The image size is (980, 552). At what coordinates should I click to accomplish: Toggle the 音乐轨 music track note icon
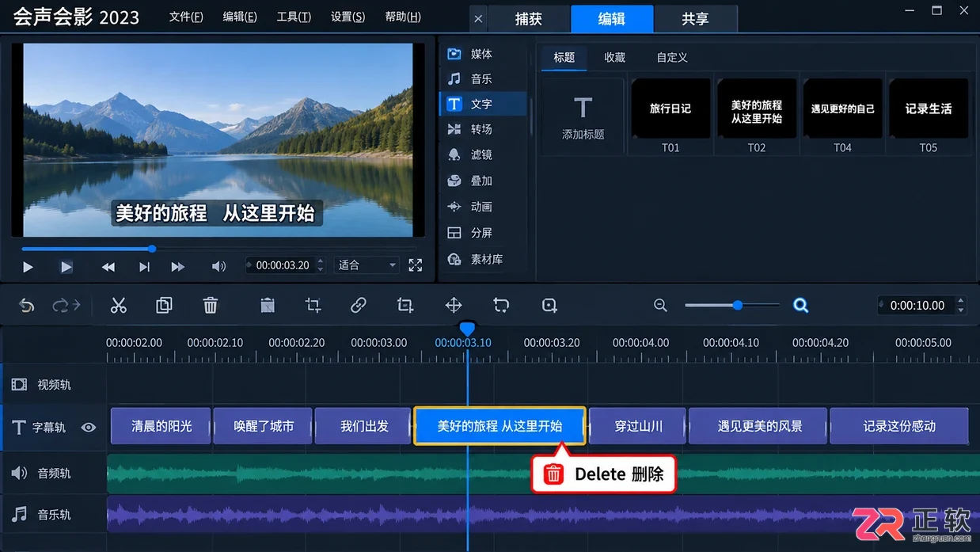coord(19,515)
